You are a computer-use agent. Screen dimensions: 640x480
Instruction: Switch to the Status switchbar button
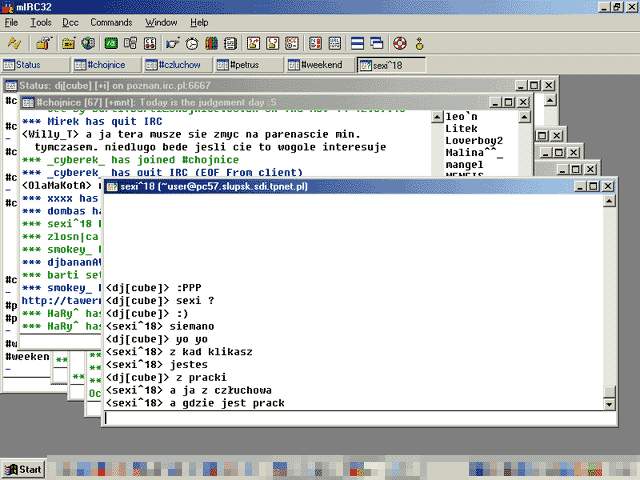point(36,65)
